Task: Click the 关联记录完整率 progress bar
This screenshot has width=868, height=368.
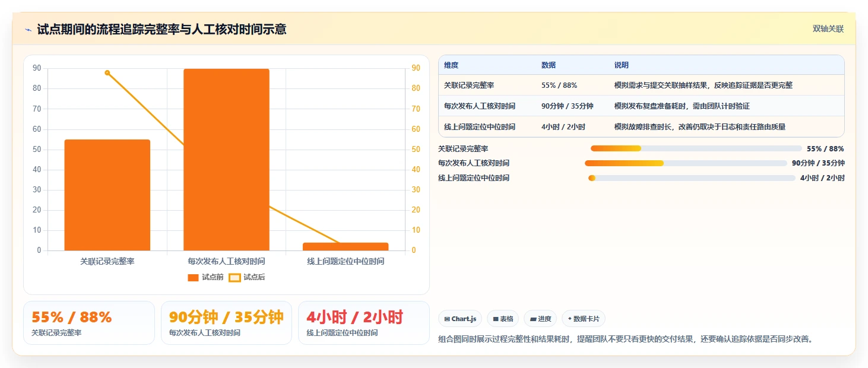Action: [696, 148]
